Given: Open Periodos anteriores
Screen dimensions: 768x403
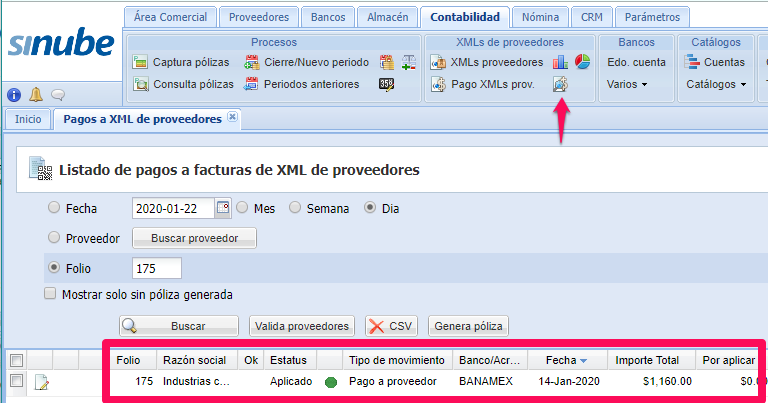Looking at the screenshot, I should 302,84.
